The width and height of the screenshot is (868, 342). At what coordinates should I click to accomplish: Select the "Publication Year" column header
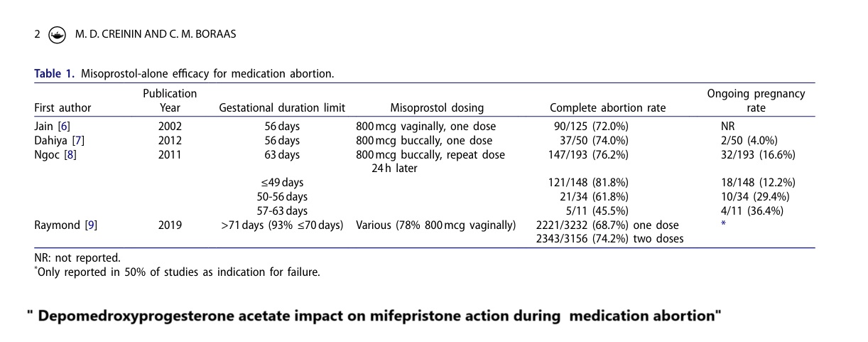[x=170, y=100]
